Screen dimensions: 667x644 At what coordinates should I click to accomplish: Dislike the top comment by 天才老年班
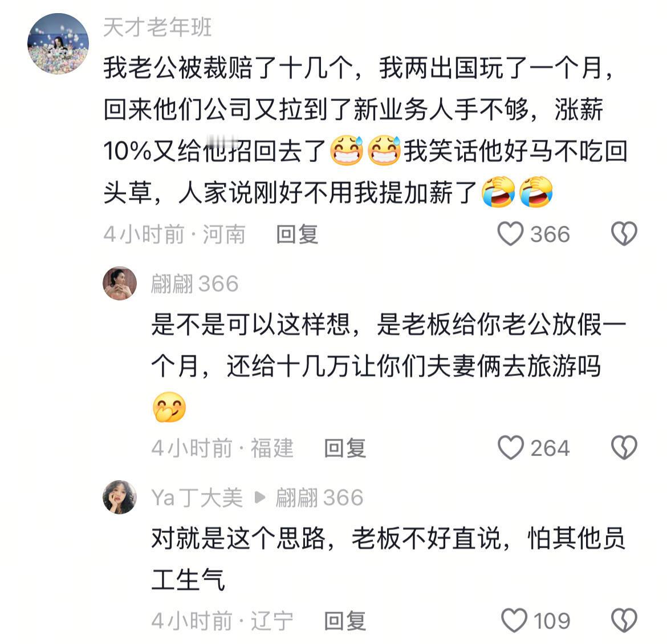pos(624,234)
